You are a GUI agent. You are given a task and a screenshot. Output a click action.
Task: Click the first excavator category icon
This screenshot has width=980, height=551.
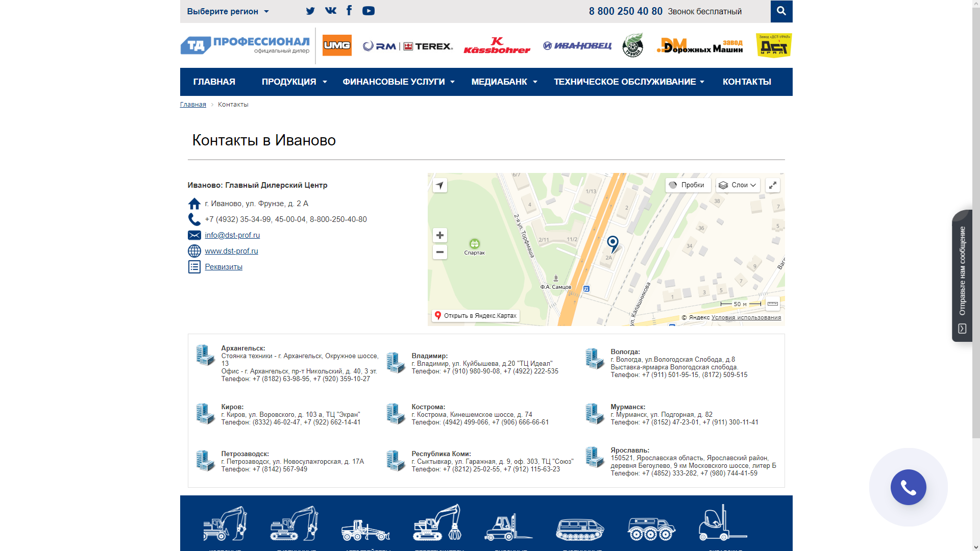click(225, 523)
